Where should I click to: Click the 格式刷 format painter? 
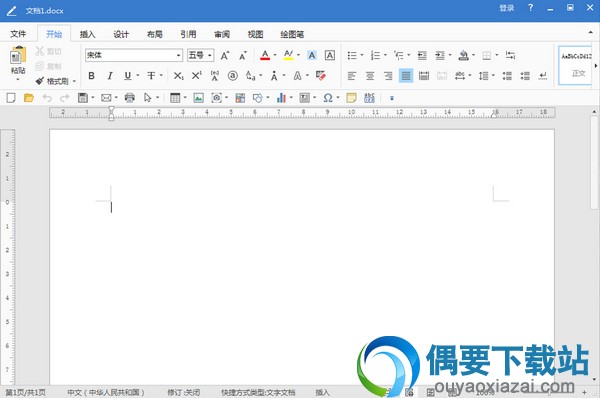pos(53,81)
